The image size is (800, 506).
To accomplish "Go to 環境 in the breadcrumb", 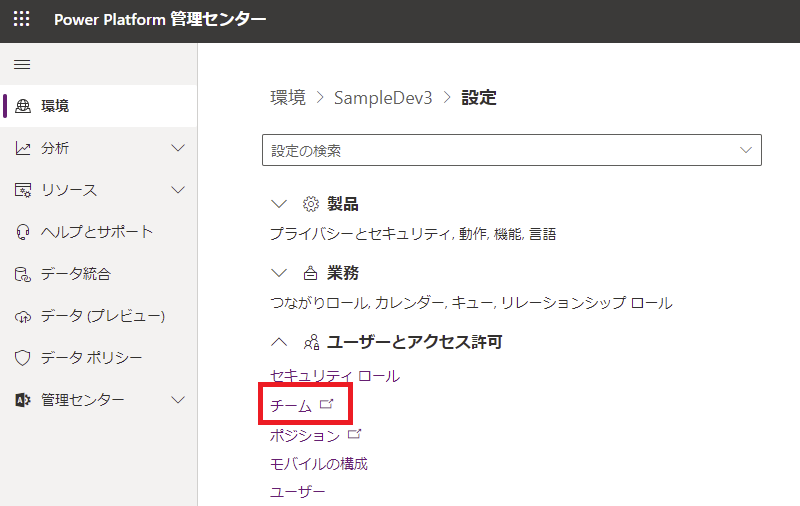I will click(x=288, y=97).
